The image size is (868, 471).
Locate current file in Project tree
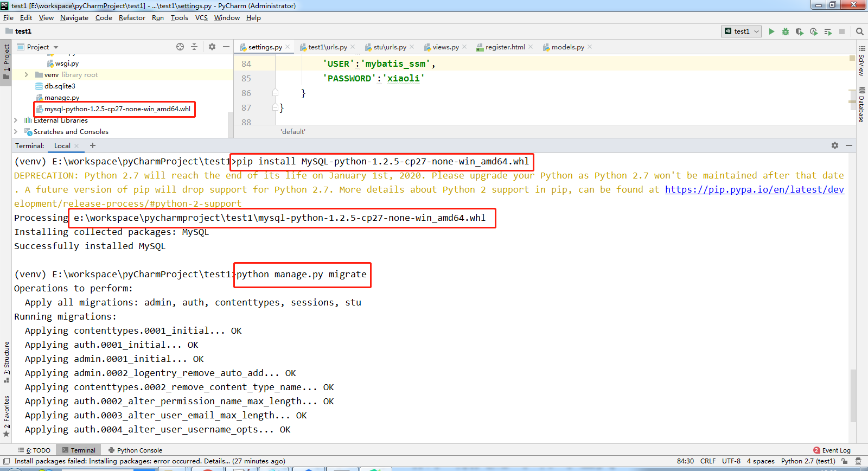180,47
